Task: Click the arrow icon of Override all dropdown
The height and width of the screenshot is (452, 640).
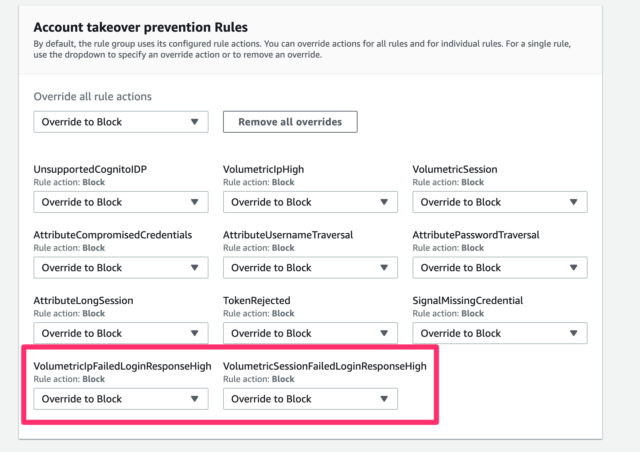Action: click(195, 122)
